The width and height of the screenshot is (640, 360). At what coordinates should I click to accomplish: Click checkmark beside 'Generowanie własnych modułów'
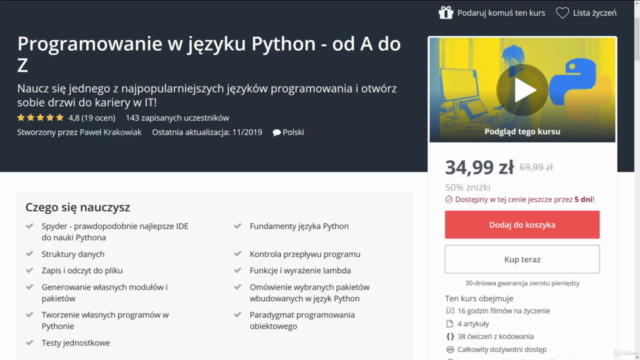[x=29, y=287]
